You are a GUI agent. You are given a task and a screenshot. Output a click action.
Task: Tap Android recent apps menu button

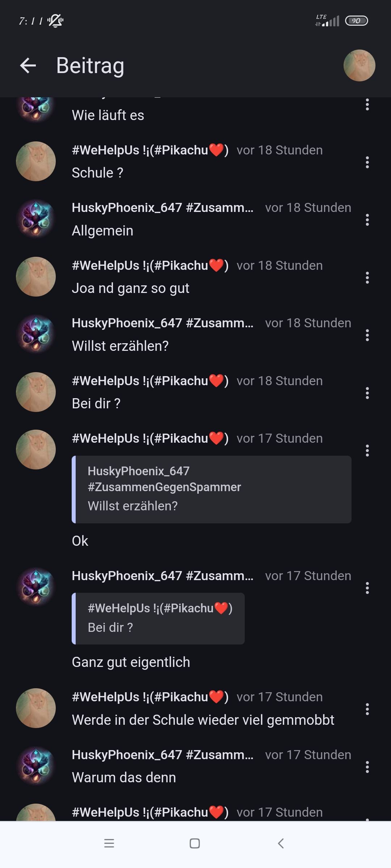pos(109,843)
